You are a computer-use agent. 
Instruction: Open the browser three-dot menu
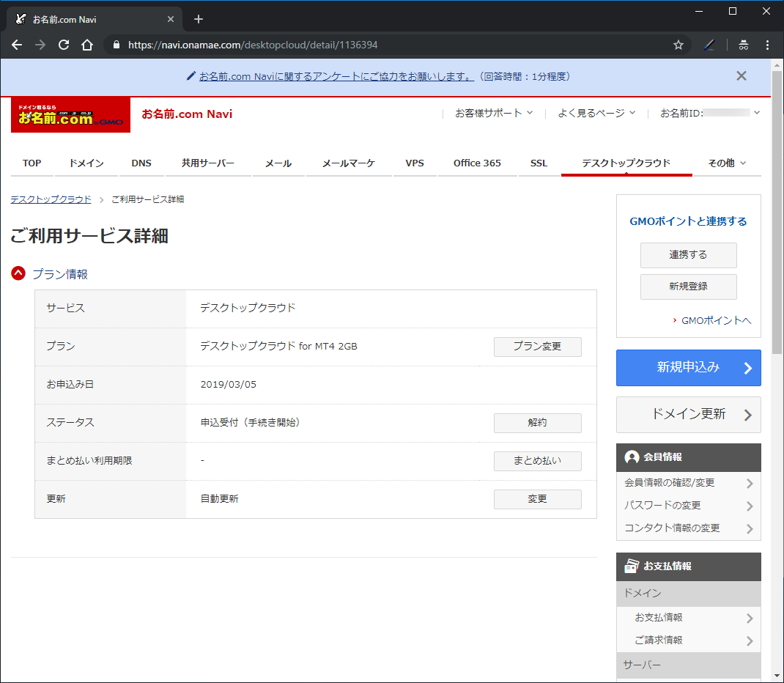click(x=767, y=45)
